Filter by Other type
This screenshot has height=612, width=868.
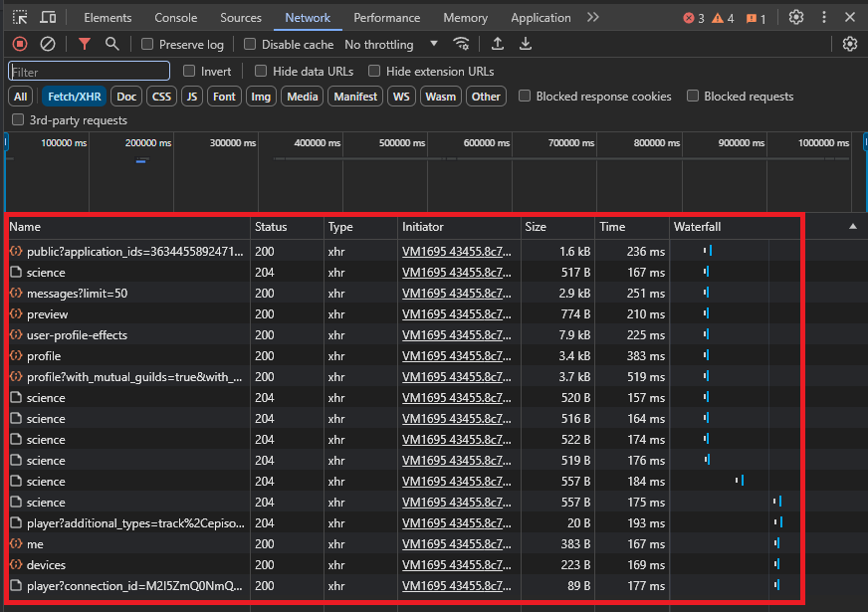[x=486, y=97]
